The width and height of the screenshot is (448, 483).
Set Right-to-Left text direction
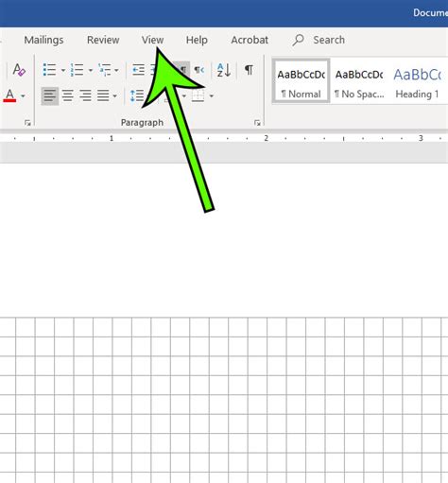click(198, 70)
